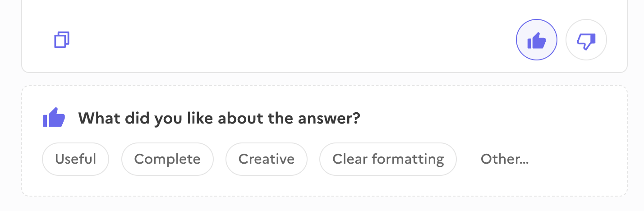The width and height of the screenshot is (644, 211).
Task: Tag the response as Useful
Action: [75, 159]
